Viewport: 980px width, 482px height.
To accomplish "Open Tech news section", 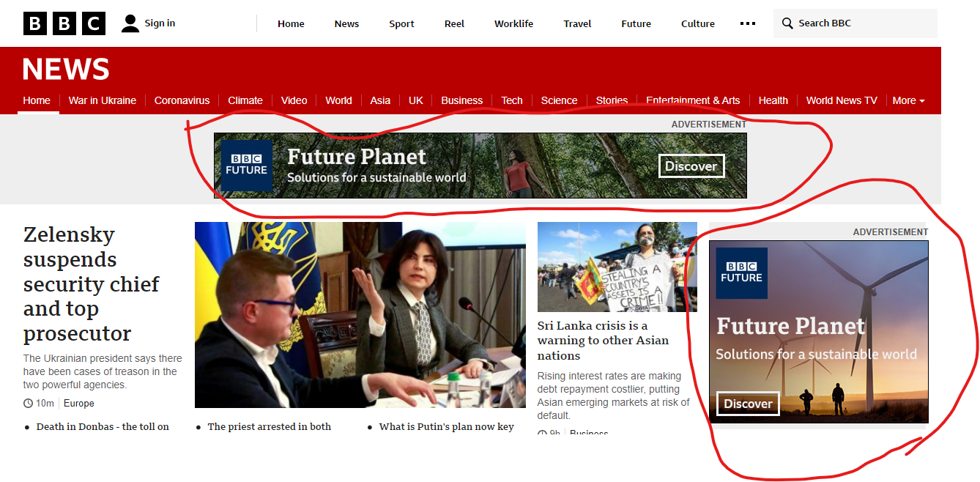I will [x=512, y=100].
